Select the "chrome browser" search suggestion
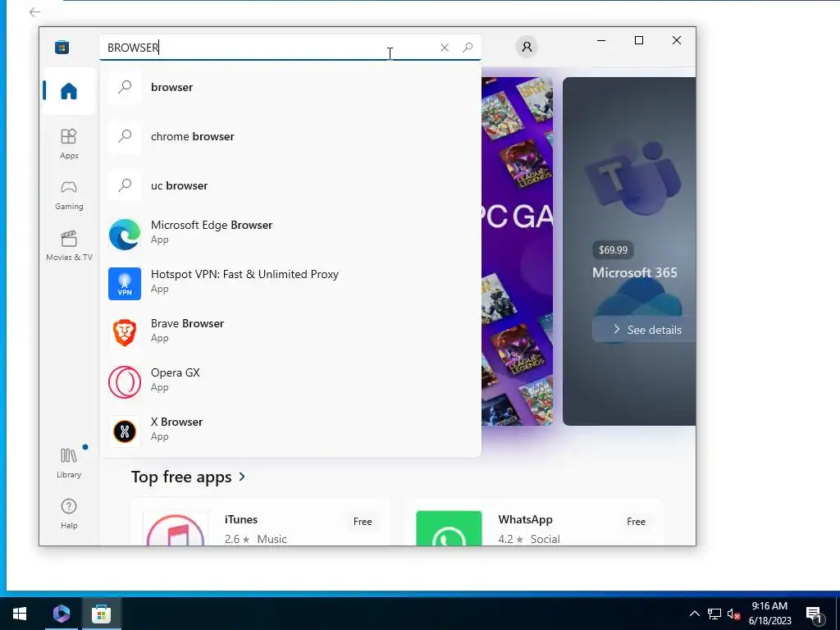 pos(290,136)
